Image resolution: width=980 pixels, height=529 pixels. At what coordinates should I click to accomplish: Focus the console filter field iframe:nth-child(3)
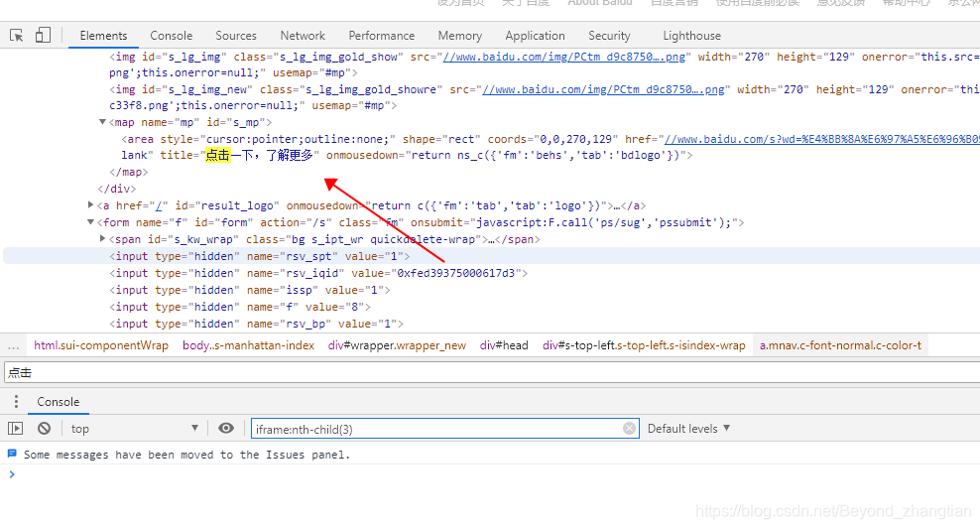click(x=445, y=429)
